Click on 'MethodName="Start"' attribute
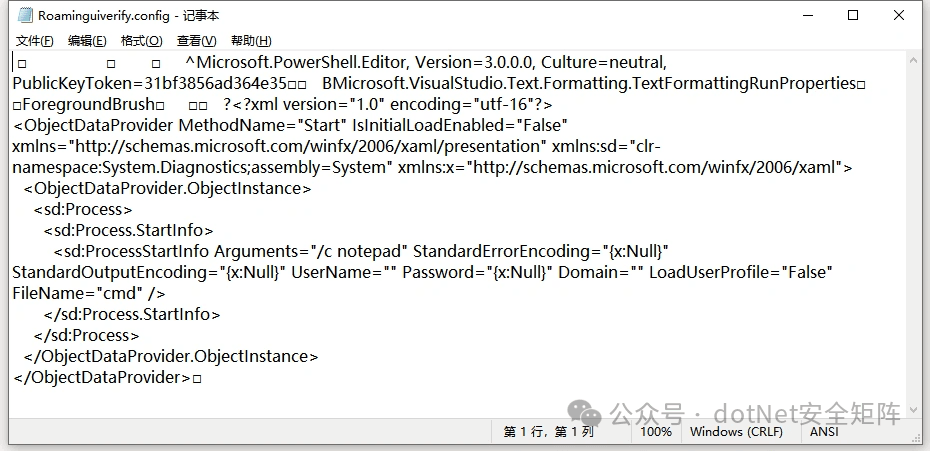The width and height of the screenshot is (930, 451). pos(263,125)
